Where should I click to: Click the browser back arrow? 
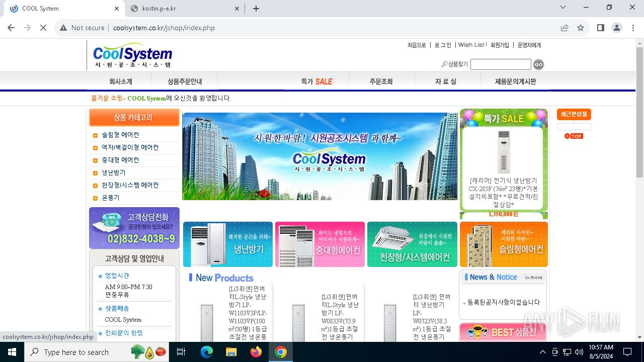pos(11,28)
